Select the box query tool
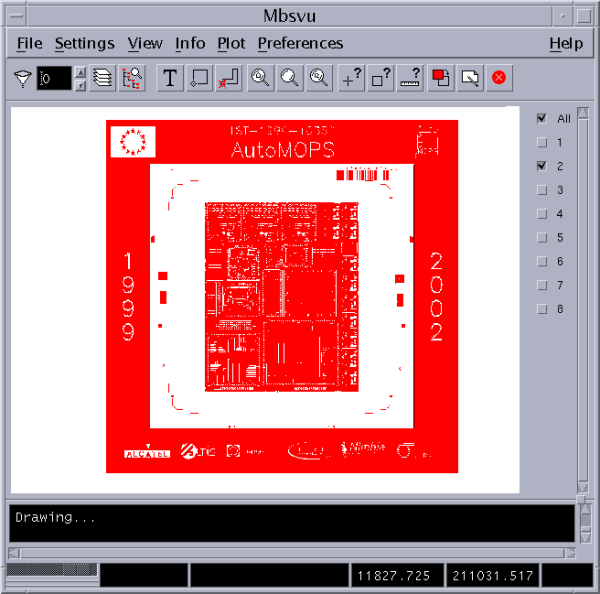 point(380,78)
